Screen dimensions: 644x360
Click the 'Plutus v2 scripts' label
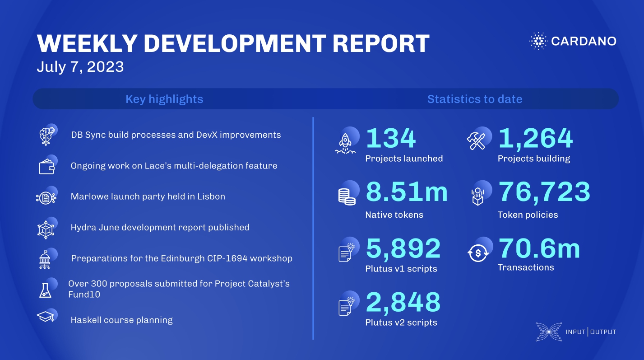point(401,323)
